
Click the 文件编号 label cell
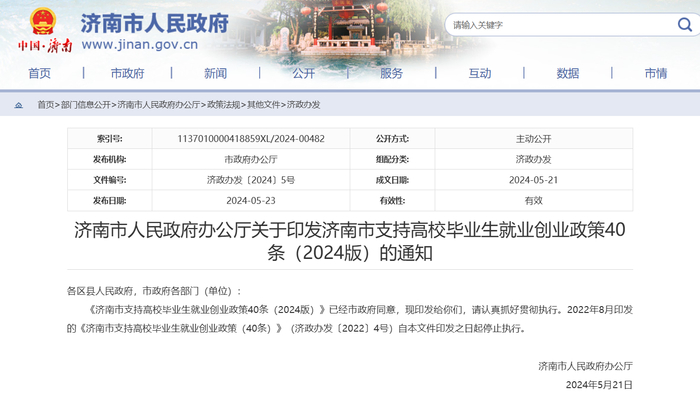(x=110, y=180)
